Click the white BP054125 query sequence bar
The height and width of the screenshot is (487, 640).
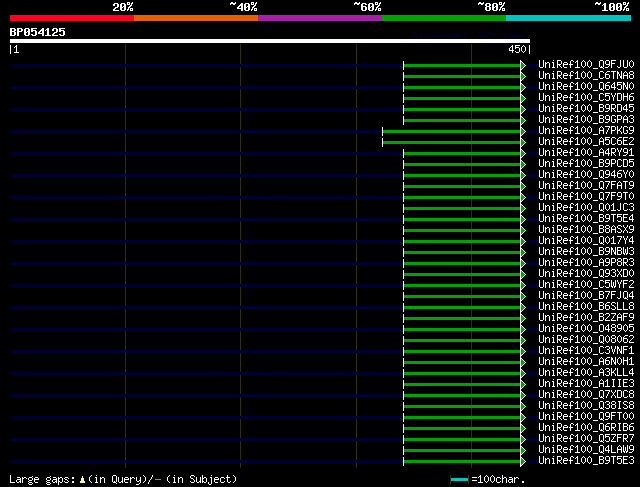coord(270,41)
